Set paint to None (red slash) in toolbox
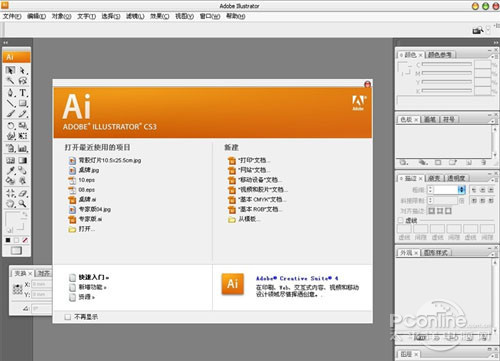The width and height of the screenshot is (500, 361). point(25,240)
